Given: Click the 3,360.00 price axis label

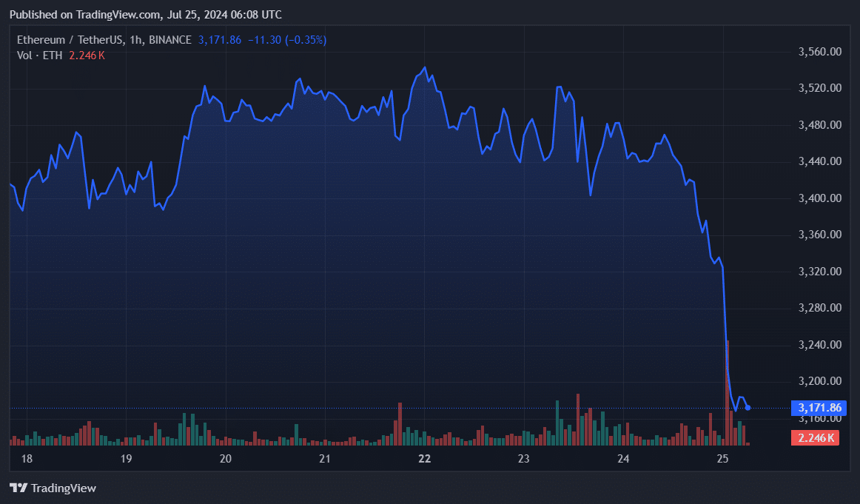Looking at the screenshot, I should [819, 235].
